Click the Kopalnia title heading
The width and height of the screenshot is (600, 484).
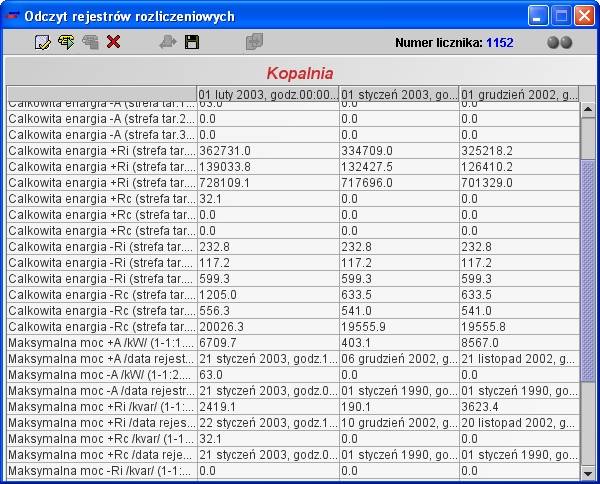pyautogui.click(x=299, y=73)
